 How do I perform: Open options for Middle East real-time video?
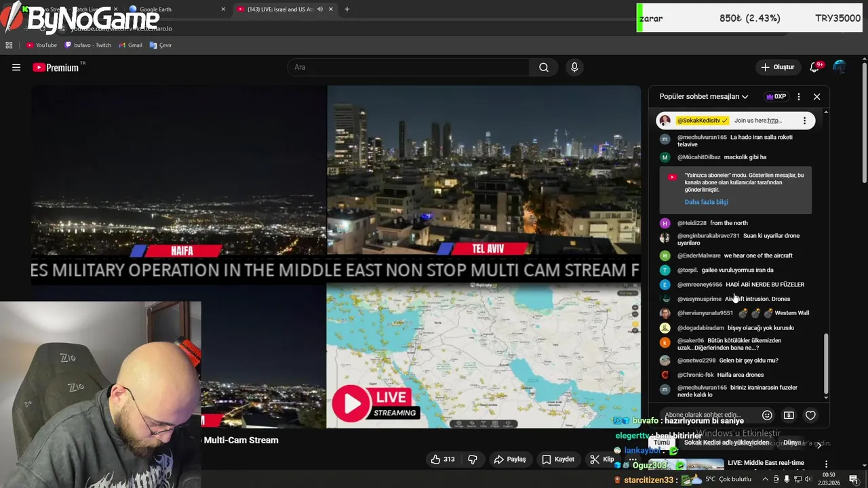coord(826,464)
